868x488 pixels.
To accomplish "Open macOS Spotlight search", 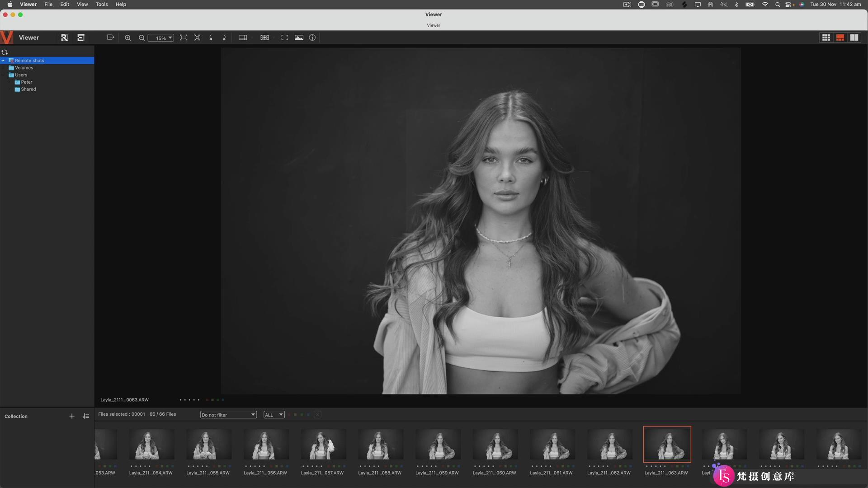I will [778, 5].
